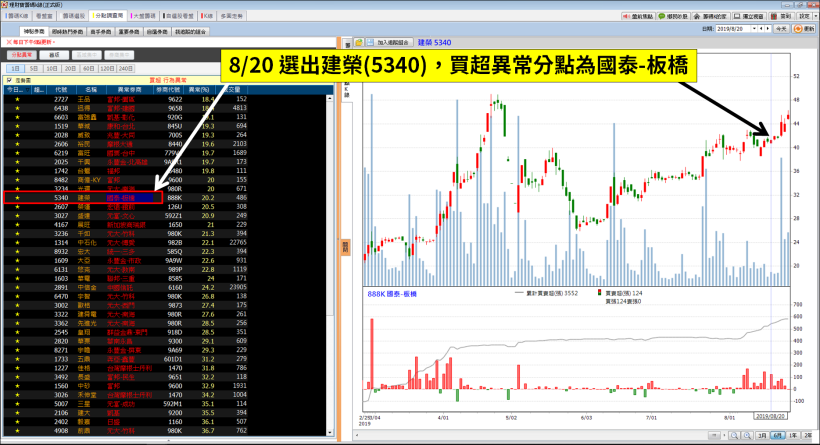The height and width of the screenshot is (445, 820).
Task: Select the 10日 period toggle
Action: 52,69
